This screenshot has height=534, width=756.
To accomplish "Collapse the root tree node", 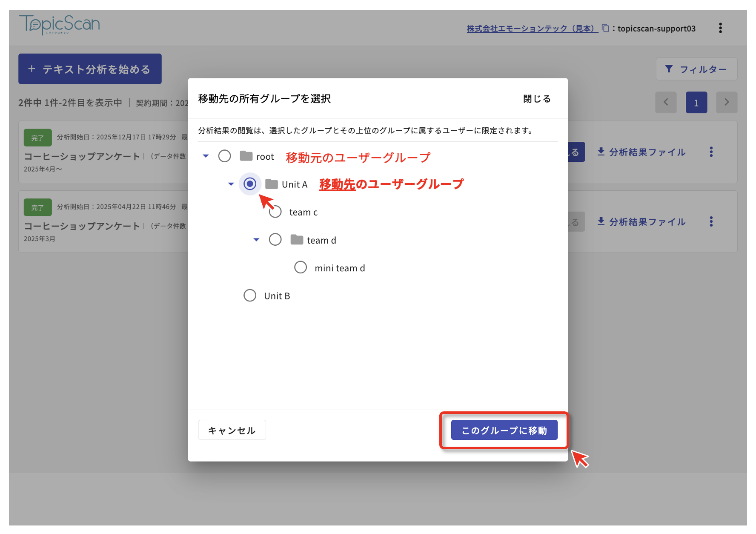I will click(x=206, y=156).
